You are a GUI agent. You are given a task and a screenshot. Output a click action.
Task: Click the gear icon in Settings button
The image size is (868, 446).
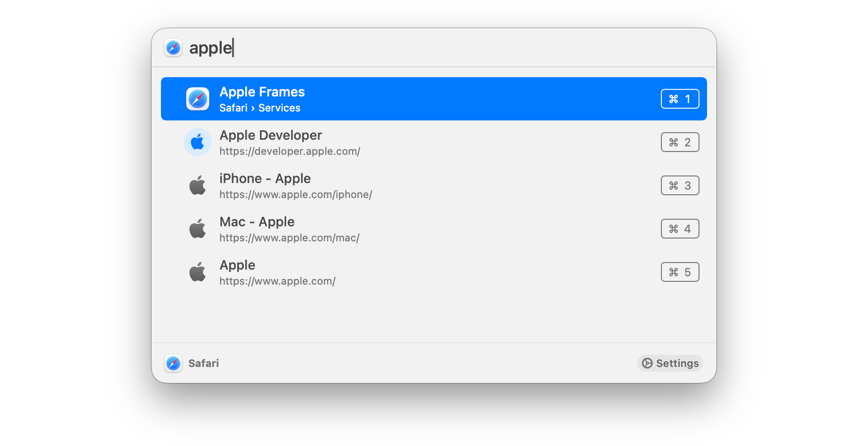647,363
